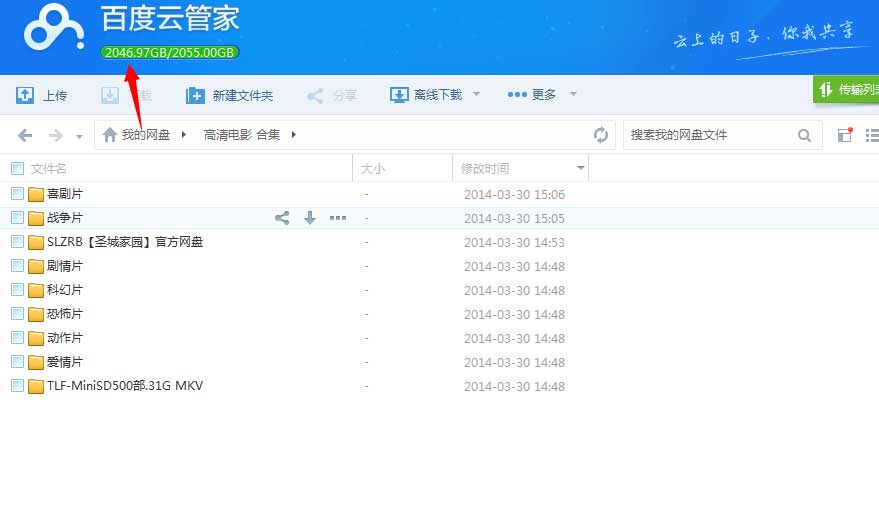Click the home icon in path bar

[110, 135]
